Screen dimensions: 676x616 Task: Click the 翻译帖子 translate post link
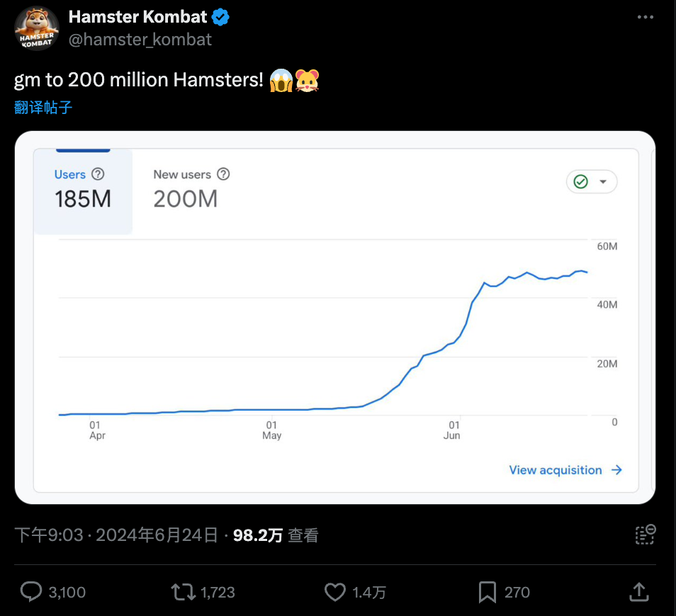point(43,107)
